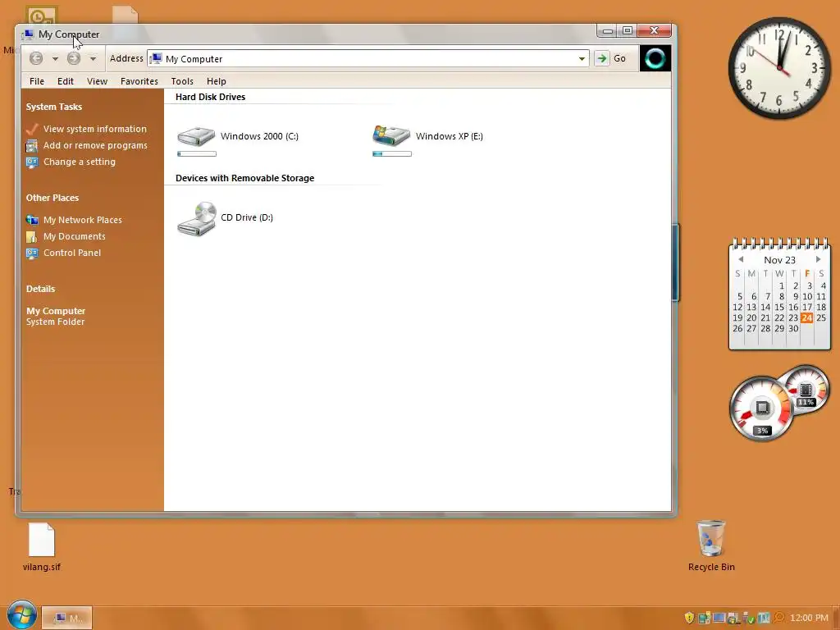
Task: Open the View menu
Action: tap(97, 81)
